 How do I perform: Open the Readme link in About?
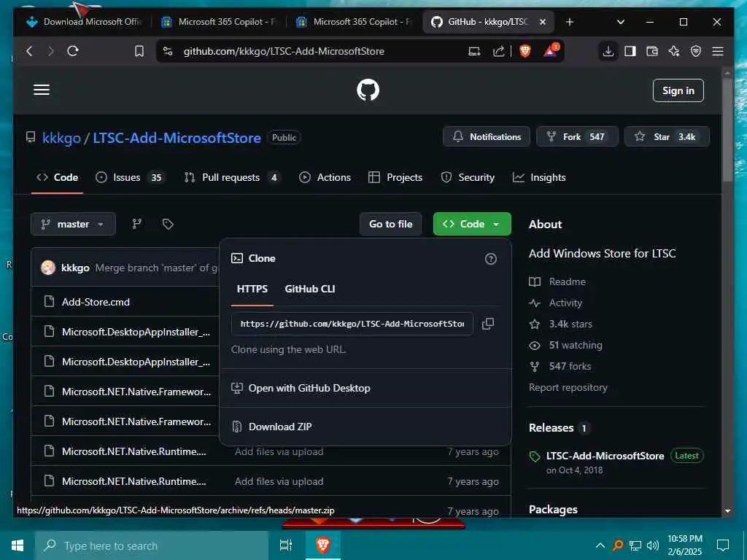(558, 281)
